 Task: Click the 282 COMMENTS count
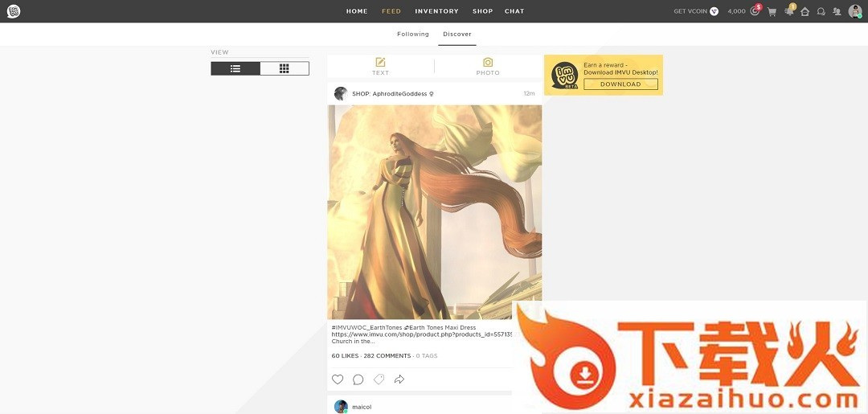tap(387, 356)
